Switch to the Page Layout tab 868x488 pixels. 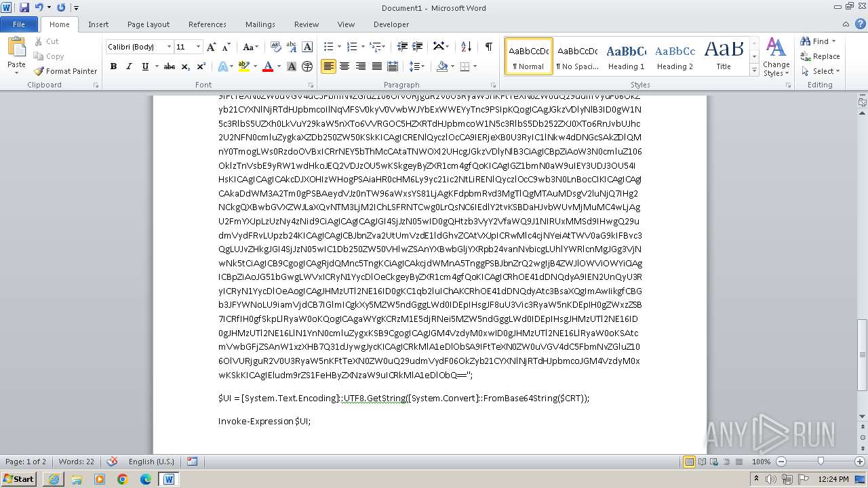[149, 24]
